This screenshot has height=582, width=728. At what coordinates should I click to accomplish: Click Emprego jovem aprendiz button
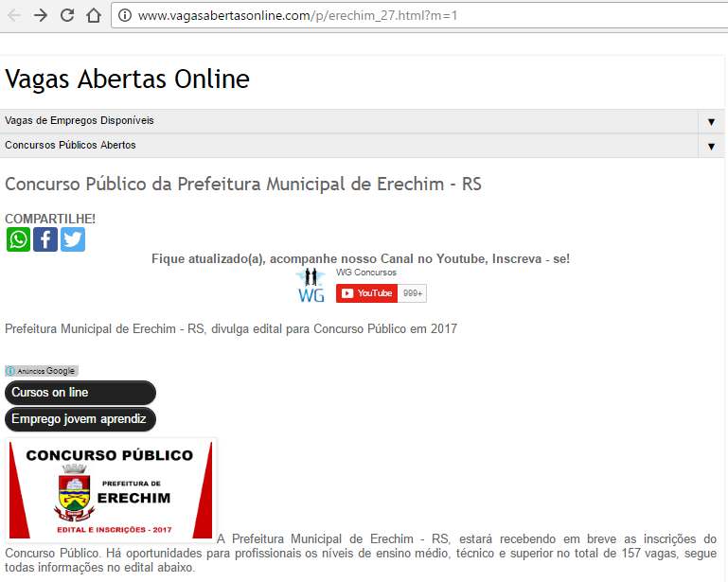pyautogui.click(x=80, y=419)
